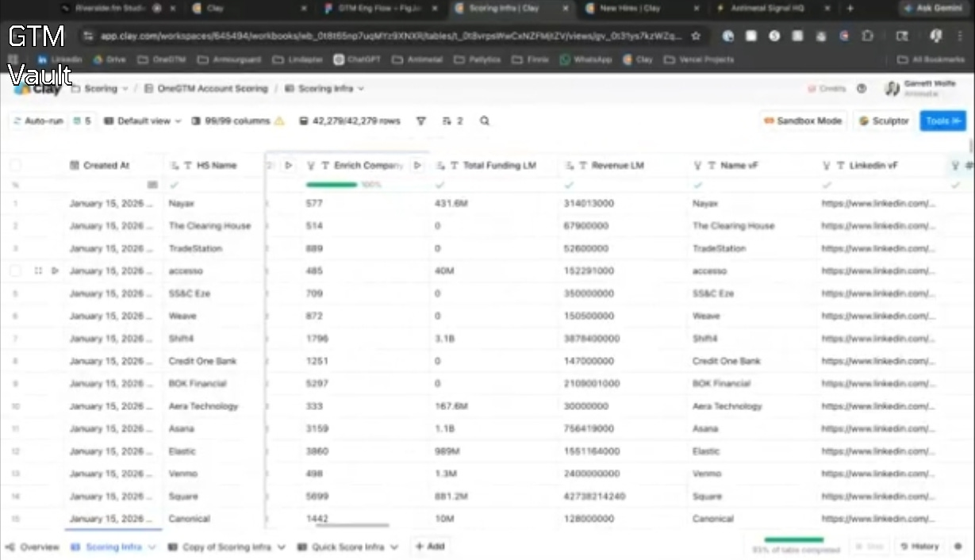Click the Nayax LinkedIn URL cell
The height and width of the screenshot is (560, 975).
tap(878, 203)
